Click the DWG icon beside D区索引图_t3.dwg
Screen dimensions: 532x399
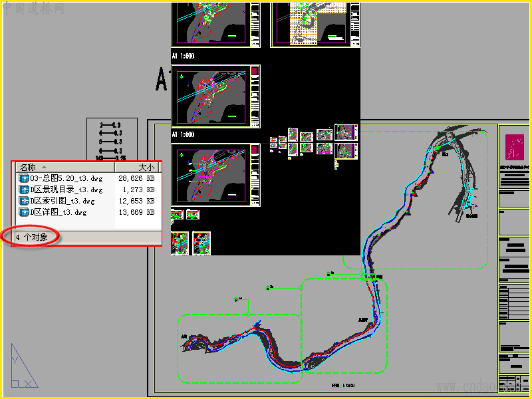point(24,201)
